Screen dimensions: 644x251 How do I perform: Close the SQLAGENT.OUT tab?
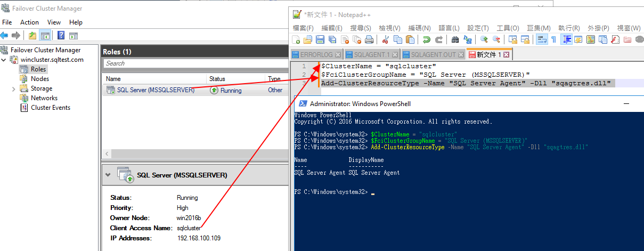(x=460, y=54)
